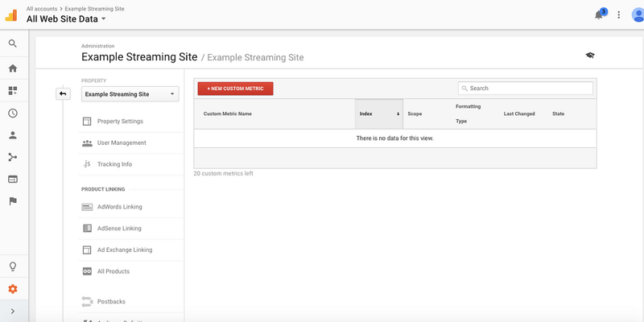Click the Ad Exchange Linking icon
This screenshot has height=322, width=644.
[87, 250]
